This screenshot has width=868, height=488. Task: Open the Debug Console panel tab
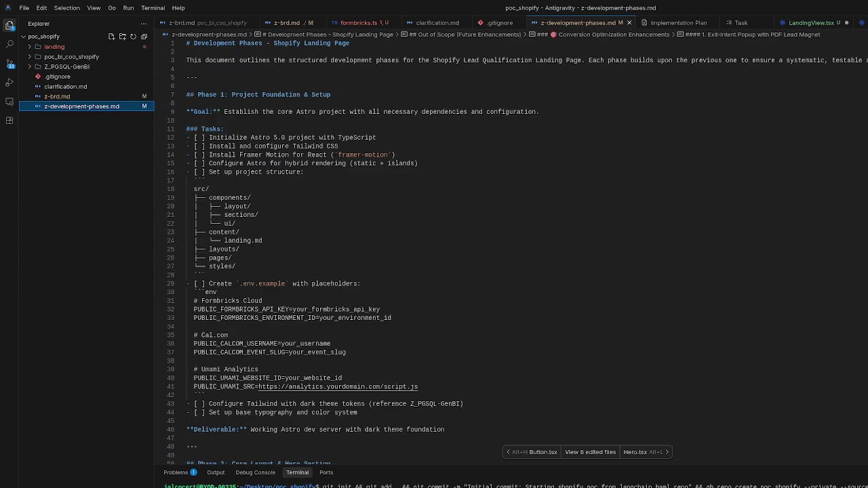point(255,472)
